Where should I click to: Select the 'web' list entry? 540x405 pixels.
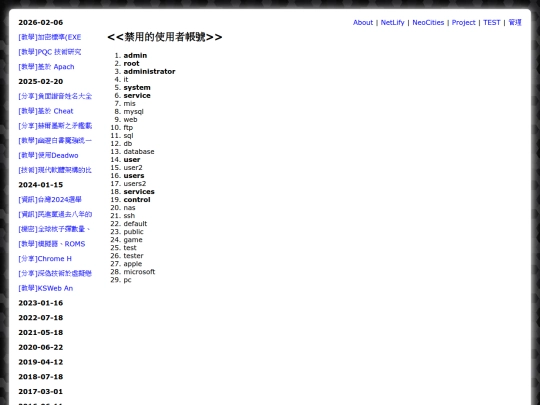(131, 120)
